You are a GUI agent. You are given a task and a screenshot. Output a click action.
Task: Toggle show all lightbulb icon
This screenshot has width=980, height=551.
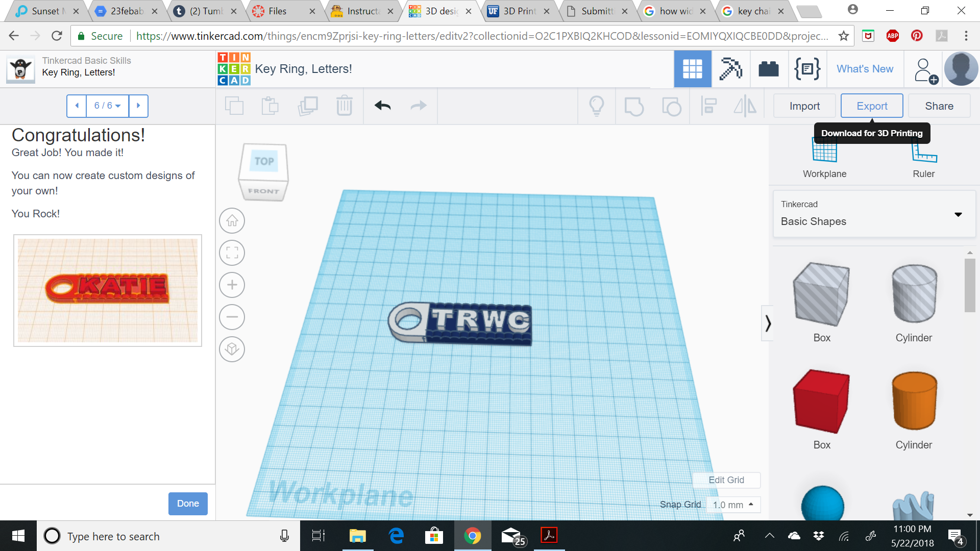pyautogui.click(x=597, y=106)
